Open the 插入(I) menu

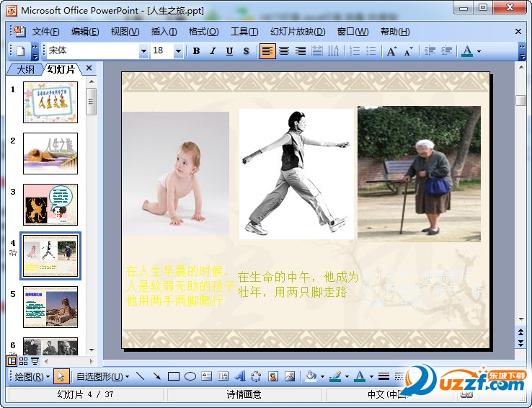point(164,32)
